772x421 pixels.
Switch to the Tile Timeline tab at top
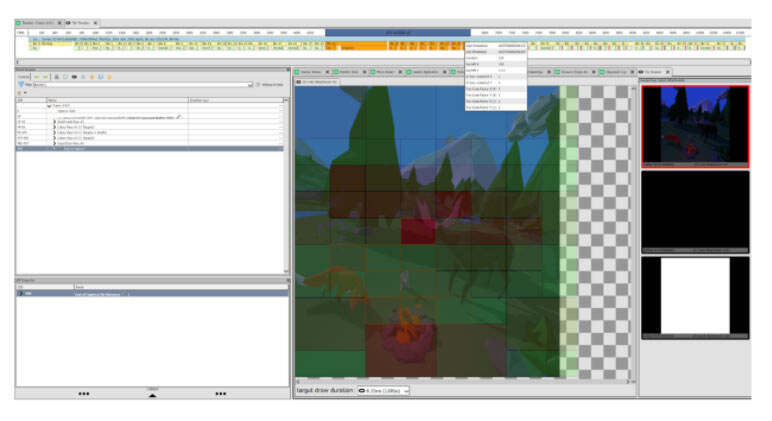pos(82,22)
